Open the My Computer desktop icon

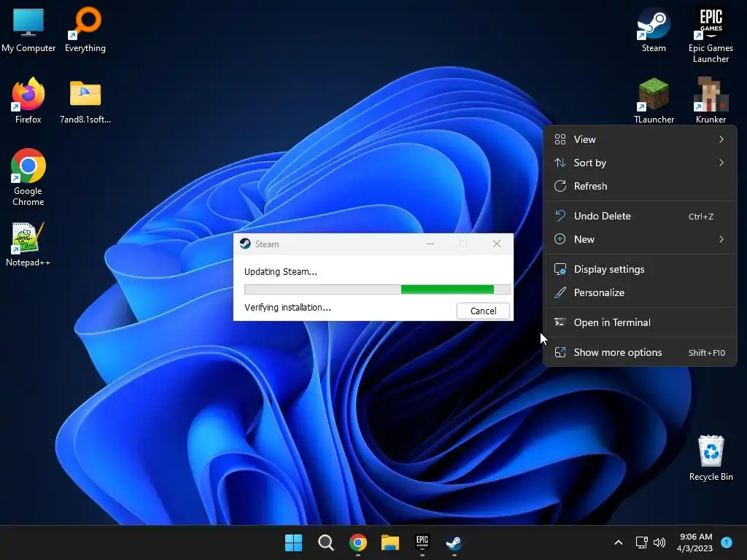28,29
